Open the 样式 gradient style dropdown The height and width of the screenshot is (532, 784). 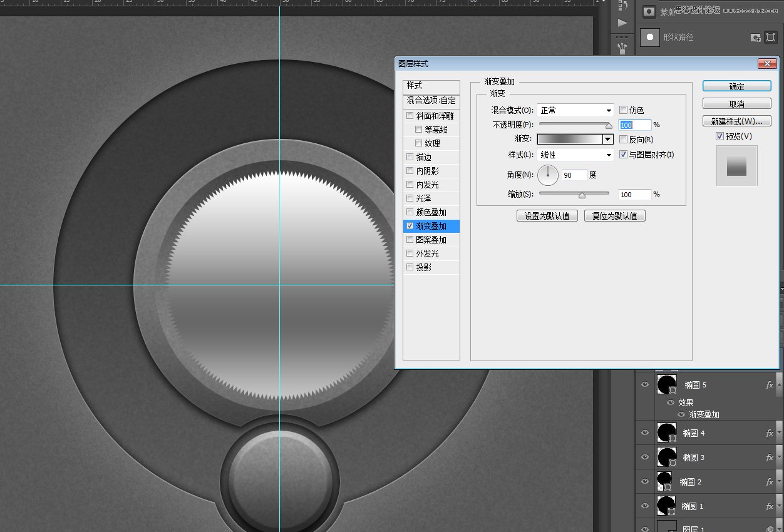(575, 155)
